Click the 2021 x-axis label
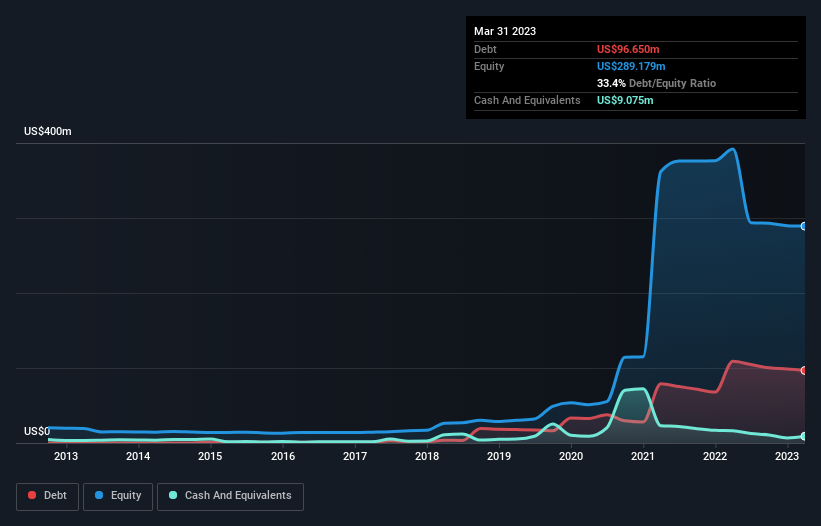This screenshot has height=526, width=821. (642, 456)
